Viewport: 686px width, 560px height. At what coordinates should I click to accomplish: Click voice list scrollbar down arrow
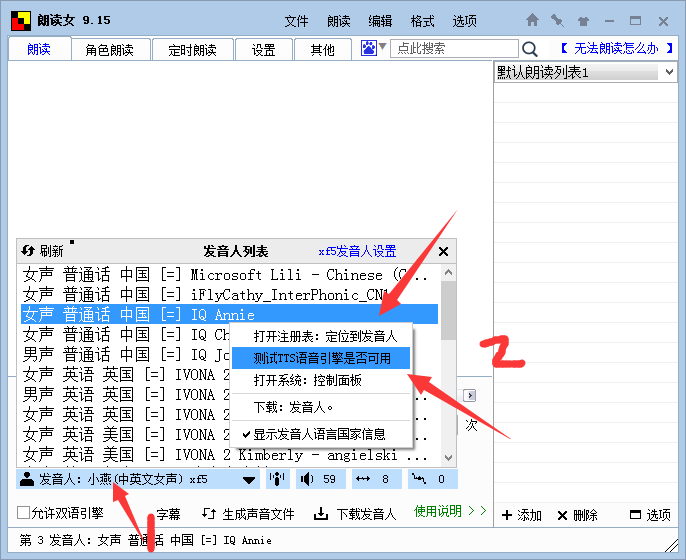pyautogui.click(x=448, y=458)
